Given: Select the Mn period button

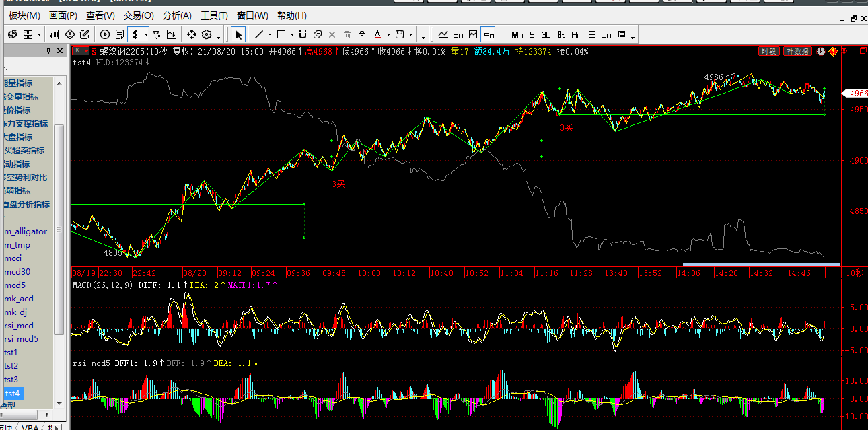Looking at the screenshot, I should 517,34.
